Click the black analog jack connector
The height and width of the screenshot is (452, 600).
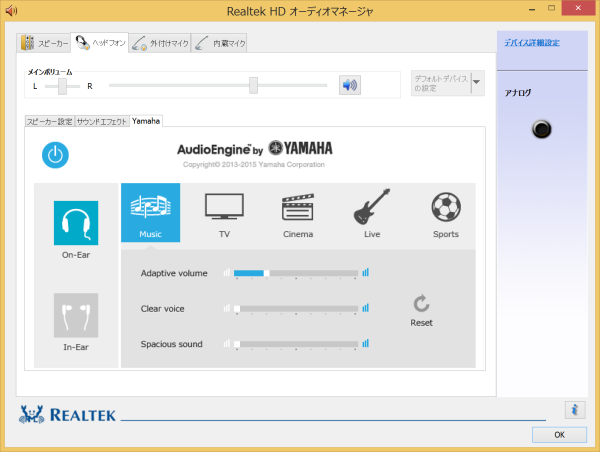tap(541, 129)
